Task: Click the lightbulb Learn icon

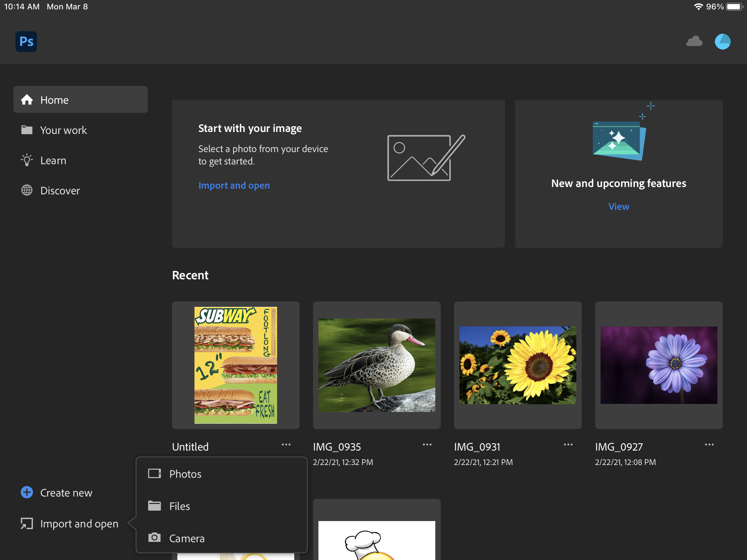Action: tap(27, 160)
